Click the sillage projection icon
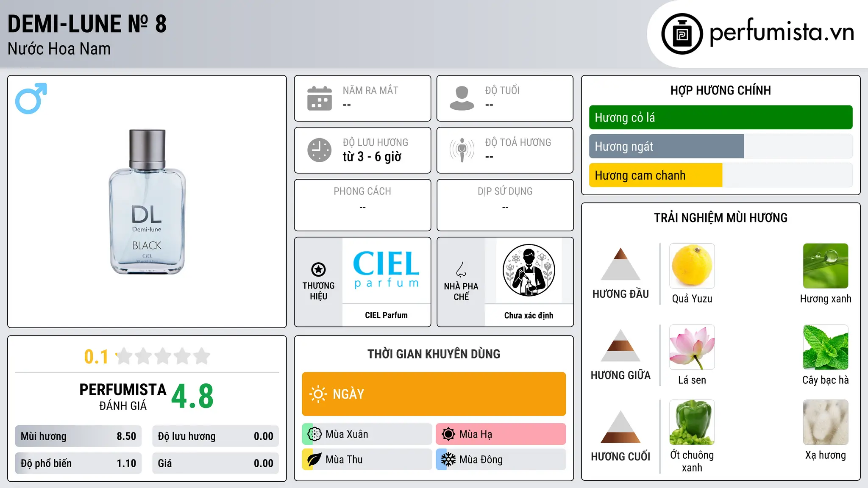The width and height of the screenshot is (868, 488). point(462,150)
